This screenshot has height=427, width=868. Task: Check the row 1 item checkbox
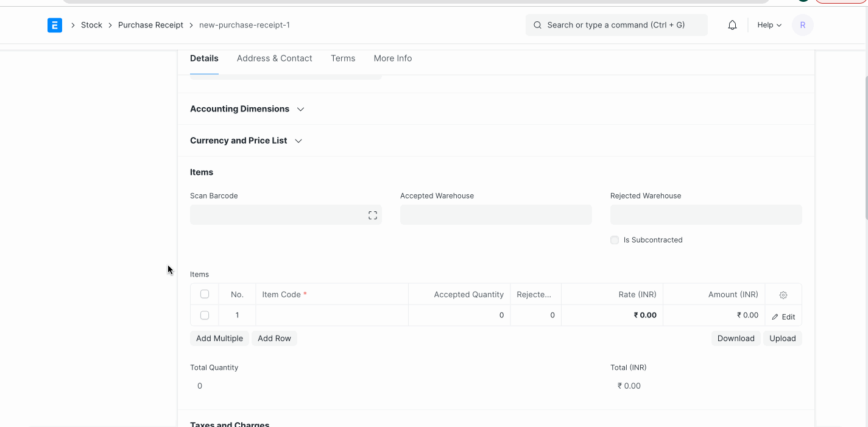click(x=205, y=316)
